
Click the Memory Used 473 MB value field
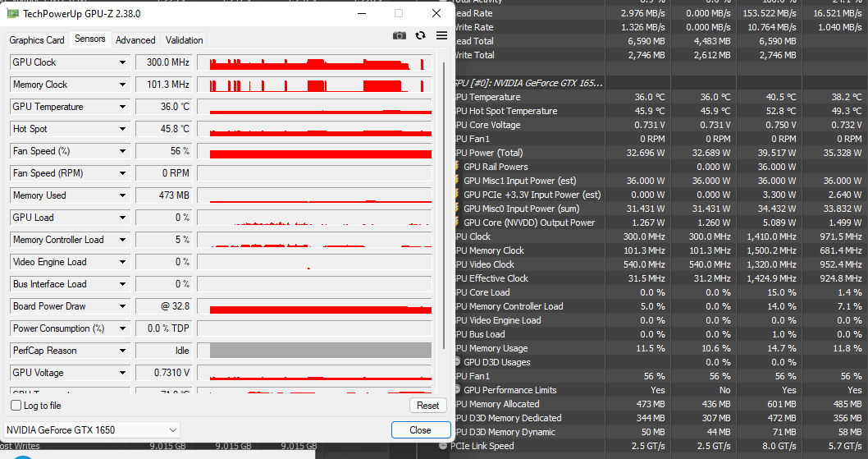pyautogui.click(x=164, y=195)
